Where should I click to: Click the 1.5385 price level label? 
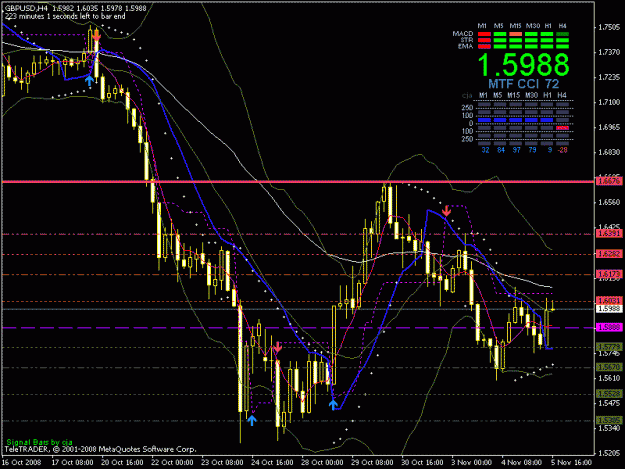coord(609,420)
